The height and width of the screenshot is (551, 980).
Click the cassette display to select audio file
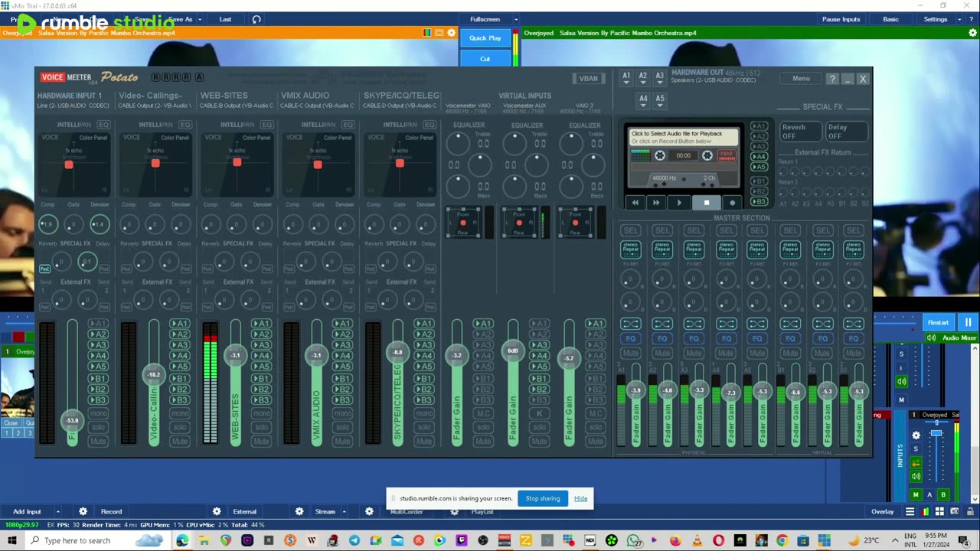(x=684, y=137)
